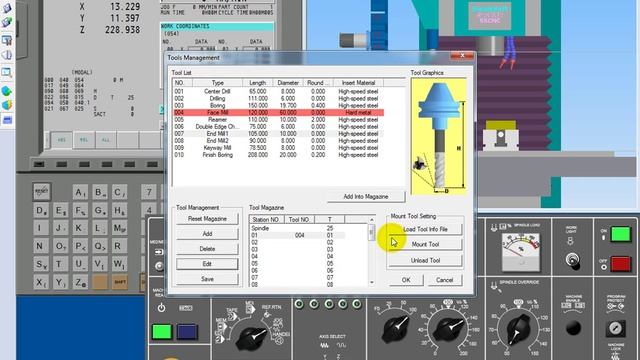640x360 pixels.
Task: Click the sidebar screen with magnifier icon
Action: pyautogui.click(x=7, y=73)
